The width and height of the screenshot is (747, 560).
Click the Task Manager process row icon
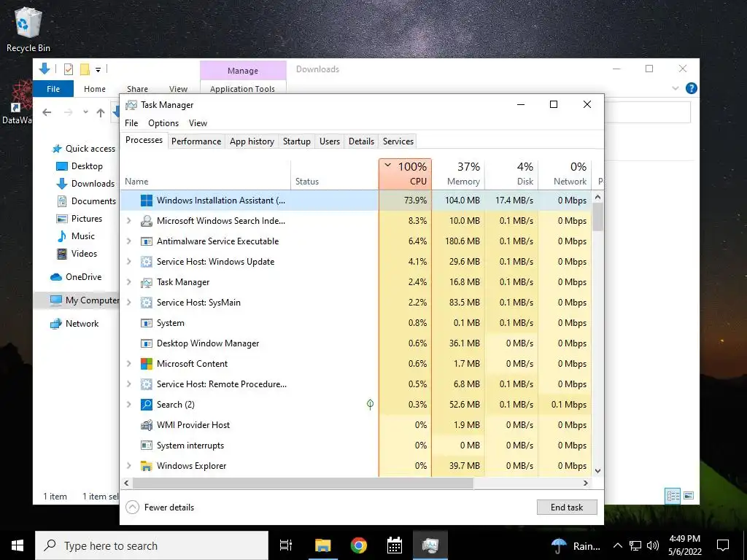click(x=146, y=282)
